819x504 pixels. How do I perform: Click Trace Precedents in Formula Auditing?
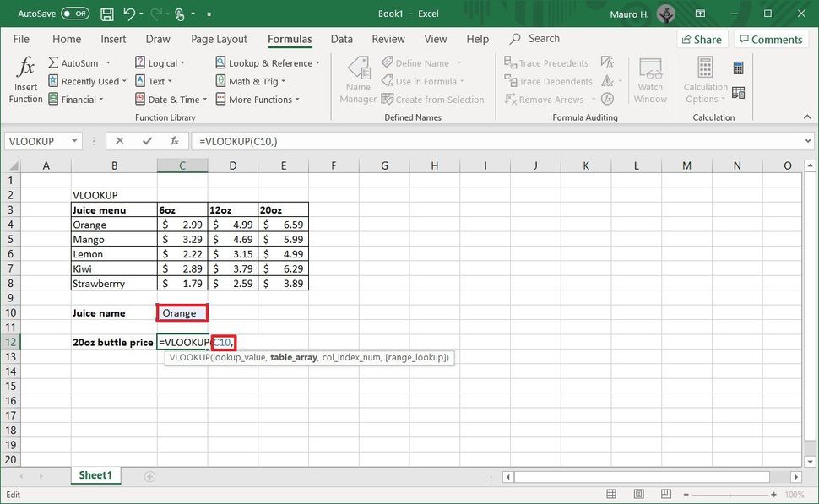[x=546, y=62]
